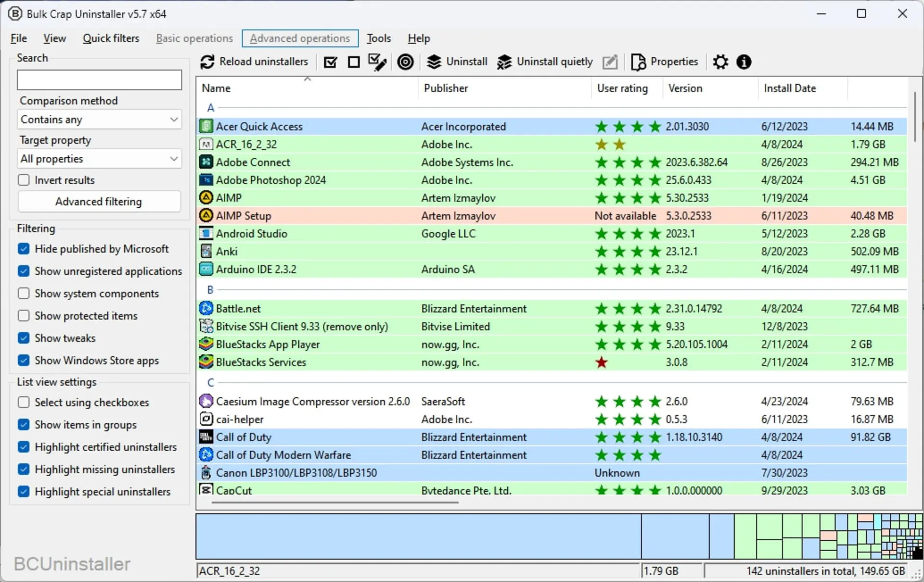This screenshot has width=924, height=582.
Task: Collapse the B group header in the list
Action: 210,290
